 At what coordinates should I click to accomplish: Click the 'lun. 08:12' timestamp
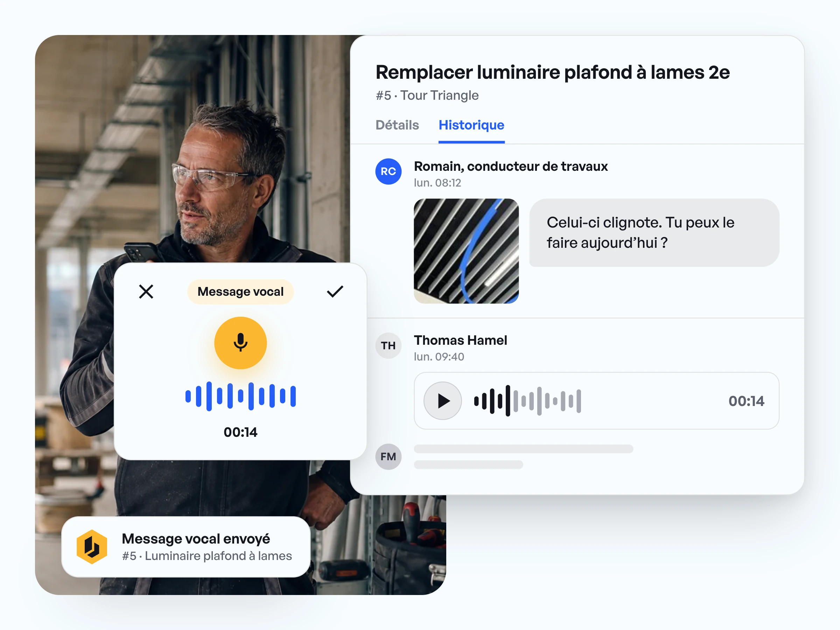pyautogui.click(x=437, y=183)
